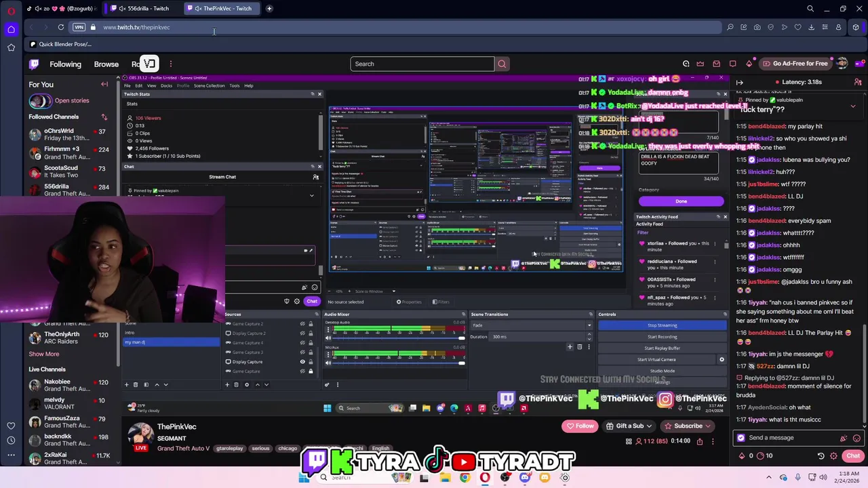This screenshot has width=868, height=488.
Task: Open a new browser tab
Action: [x=269, y=8]
